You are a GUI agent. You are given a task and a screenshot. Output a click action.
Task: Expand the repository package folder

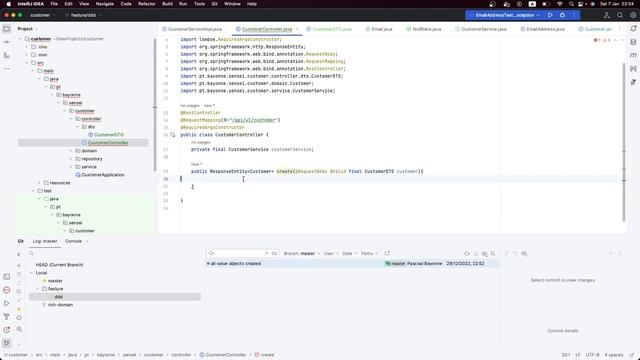click(71, 159)
